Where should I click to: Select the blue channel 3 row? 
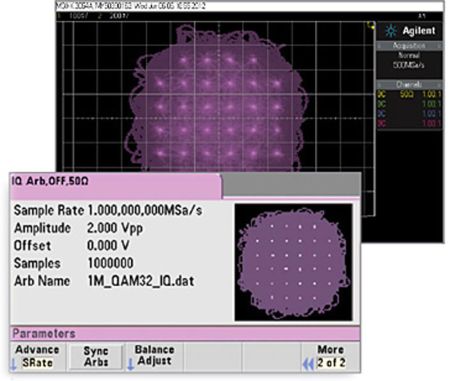point(409,114)
